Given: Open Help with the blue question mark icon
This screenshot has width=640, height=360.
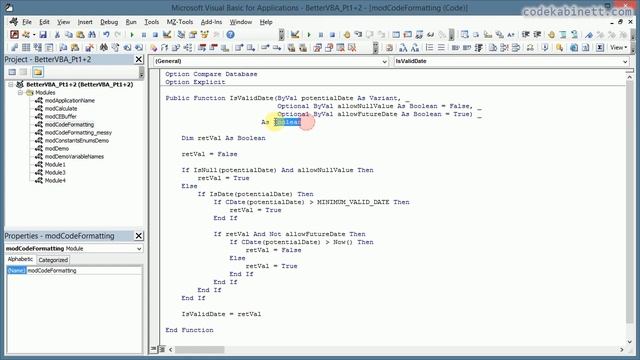Looking at the screenshot, I should click(230, 35).
